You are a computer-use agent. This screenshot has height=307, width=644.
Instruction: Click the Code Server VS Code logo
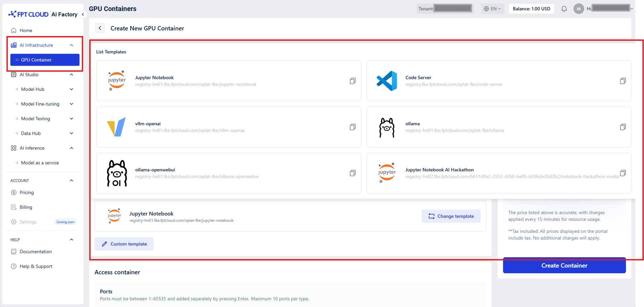tap(387, 81)
